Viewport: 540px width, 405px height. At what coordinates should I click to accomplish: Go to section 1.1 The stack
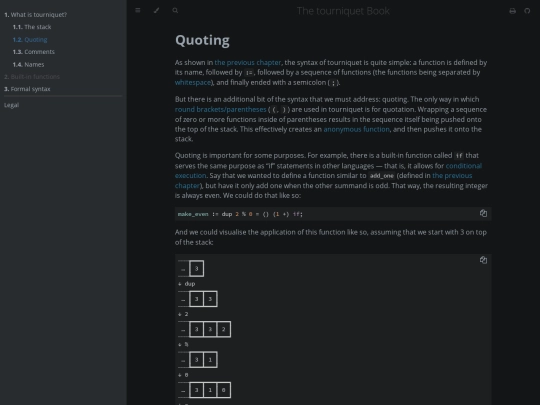(x=32, y=27)
